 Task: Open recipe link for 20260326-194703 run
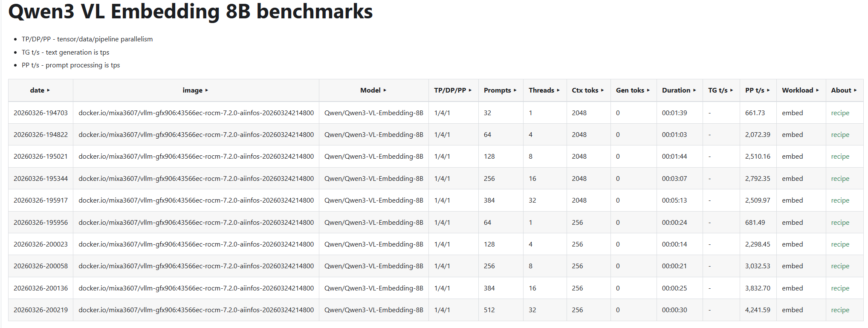[x=840, y=113]
